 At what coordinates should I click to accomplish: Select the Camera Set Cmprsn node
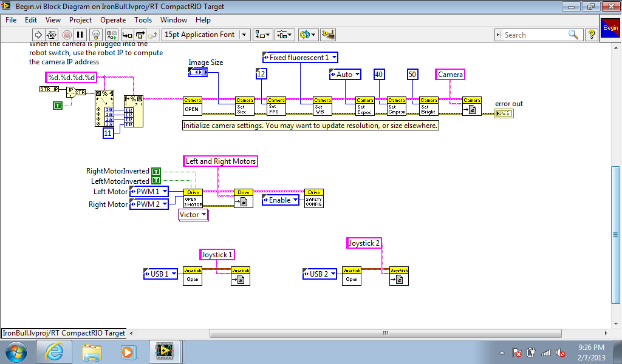click(397, 106)
